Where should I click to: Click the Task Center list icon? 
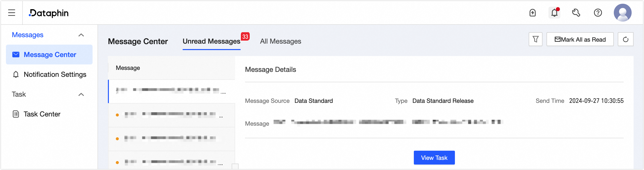16,114
